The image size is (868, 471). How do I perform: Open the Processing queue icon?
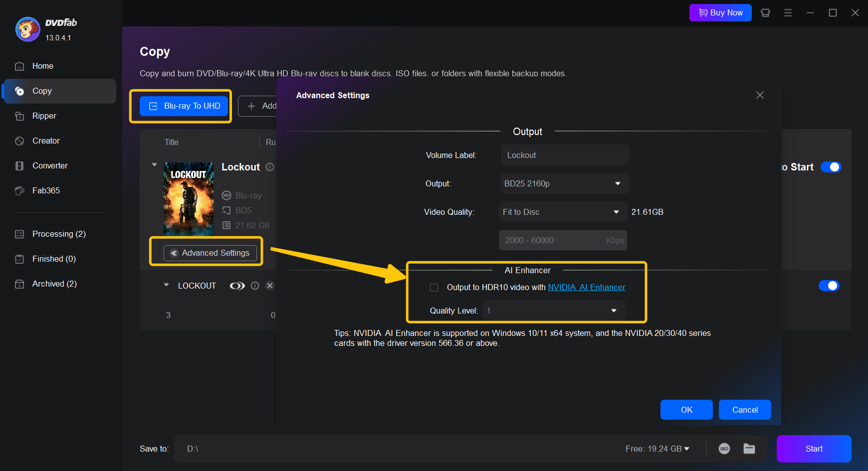coord(19,234)
